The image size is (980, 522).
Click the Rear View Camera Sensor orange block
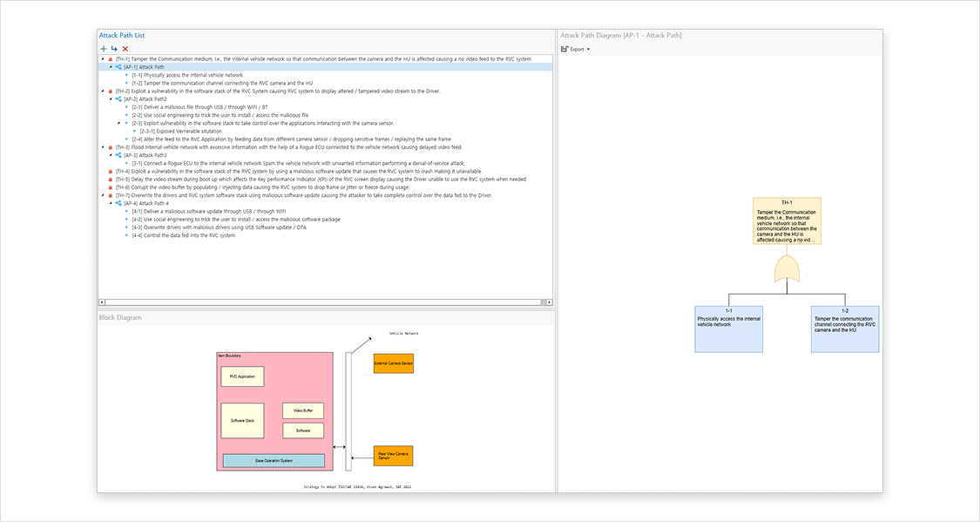click(394, 456)
